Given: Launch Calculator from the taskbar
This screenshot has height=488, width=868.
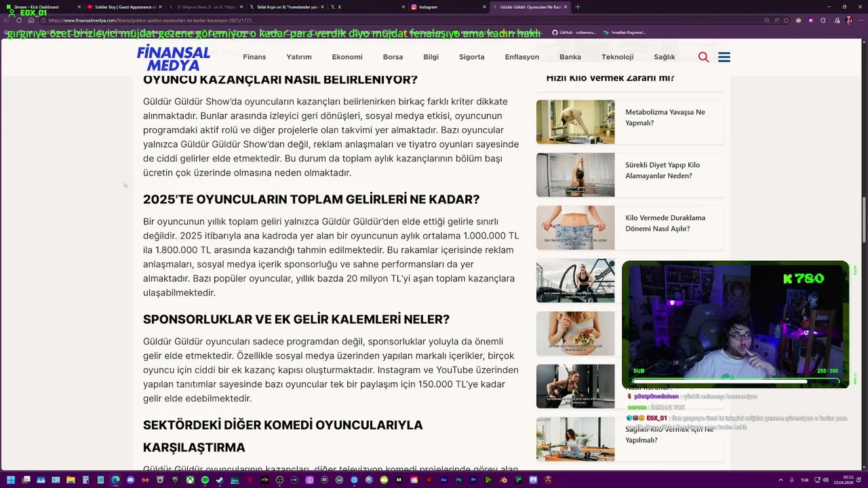Looking at the screenshot, I should [85, 480].
